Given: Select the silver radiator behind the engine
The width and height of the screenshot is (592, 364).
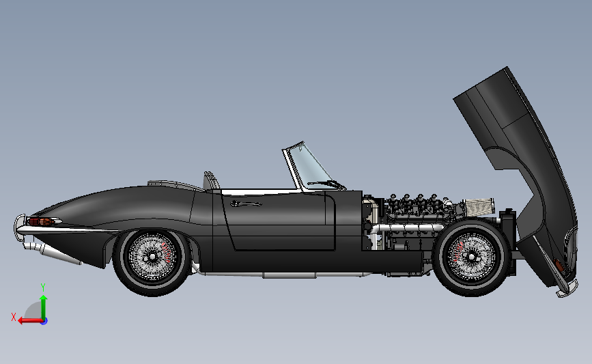Looking at the screenshot, I should [479, 208].
